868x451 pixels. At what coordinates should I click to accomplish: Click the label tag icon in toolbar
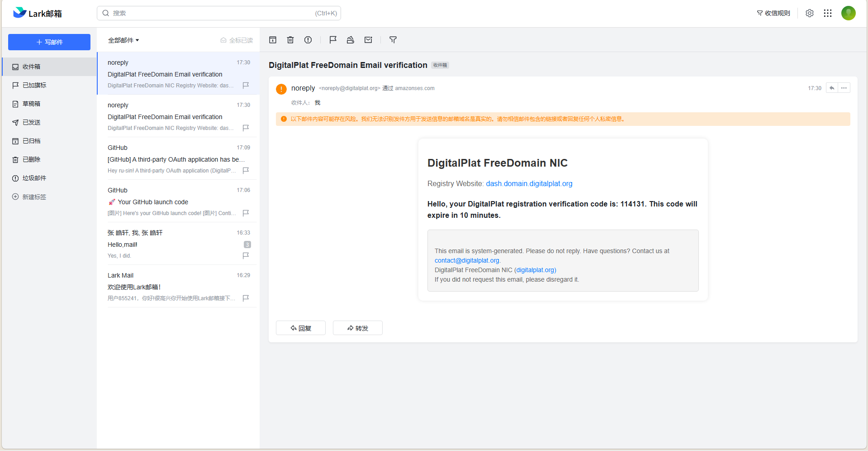(350, 40)
